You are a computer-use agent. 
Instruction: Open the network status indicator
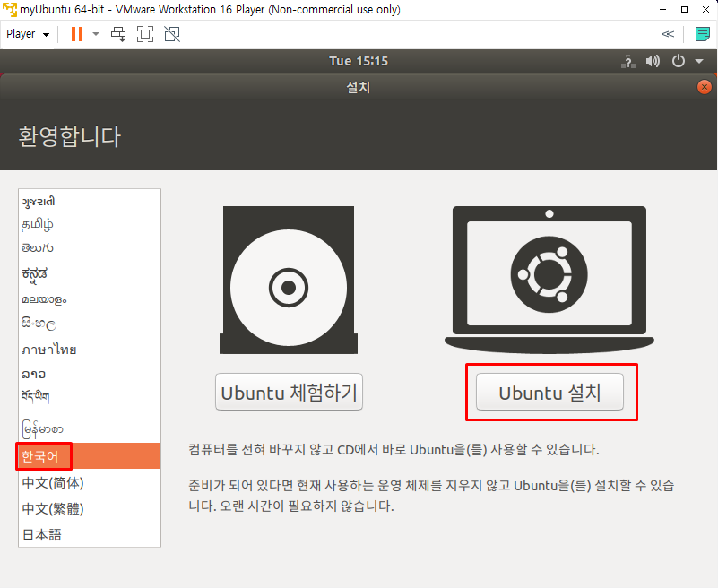628,61
